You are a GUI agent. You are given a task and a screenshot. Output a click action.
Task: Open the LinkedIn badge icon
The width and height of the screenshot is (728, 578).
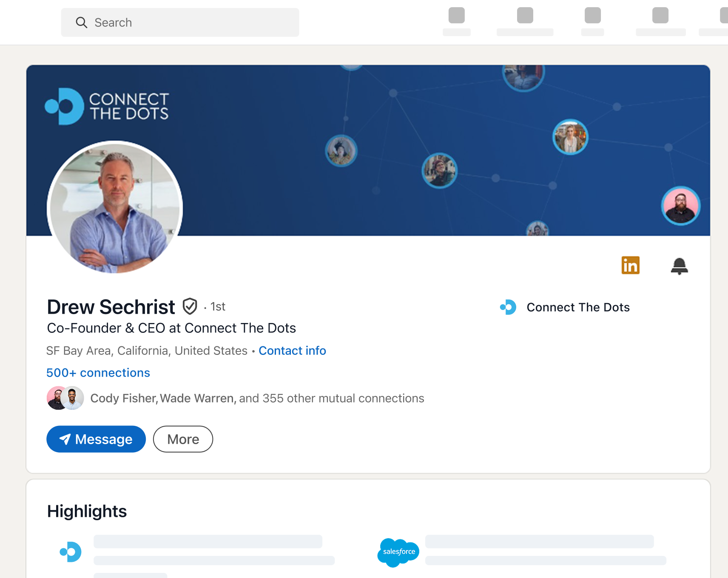[x=631, y=265]
